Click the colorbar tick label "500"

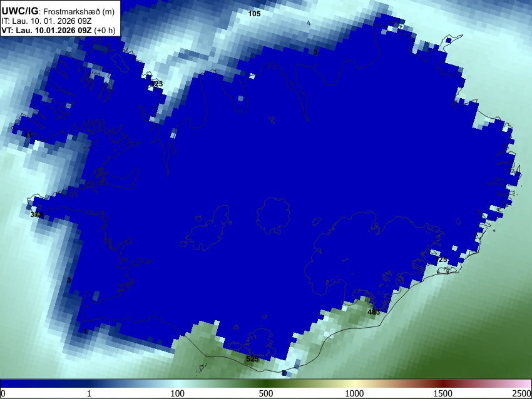pyautogui.click(x=266, y=393)
